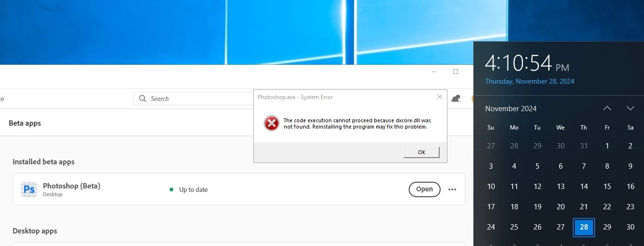Click the Desktop apps heading

pos(35,231)
